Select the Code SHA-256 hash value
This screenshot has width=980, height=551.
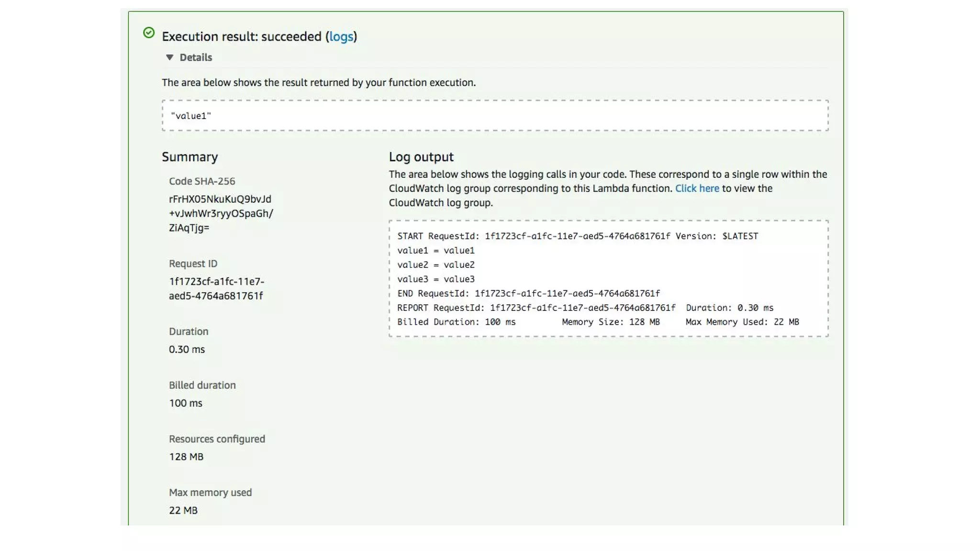point(221,213)
